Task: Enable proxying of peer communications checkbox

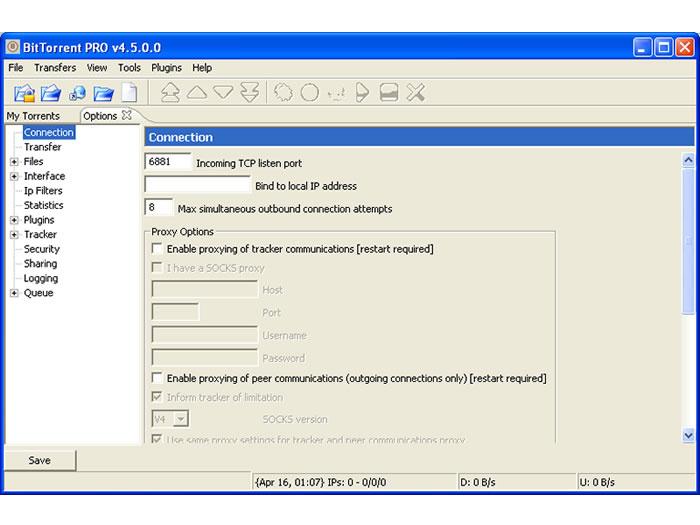Action: click(x=156, y=378)
